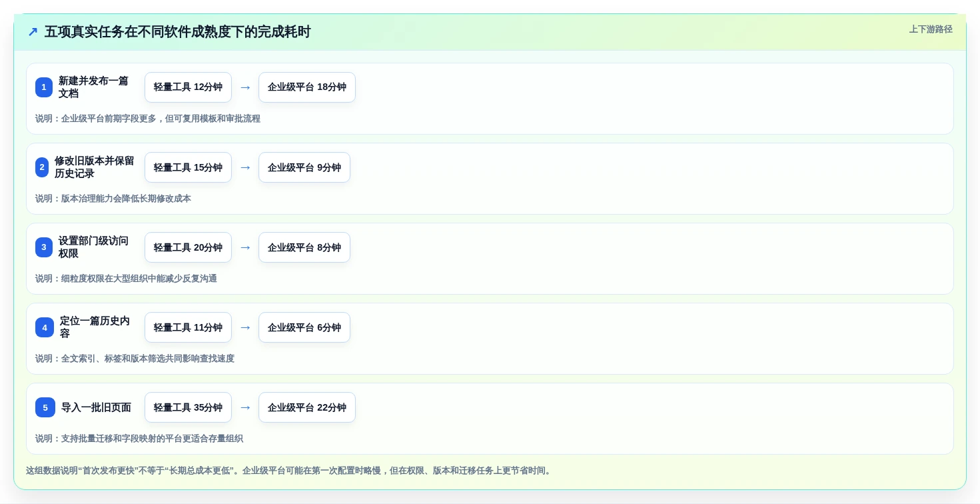Viewport: 980px width, 504px height.
Task: Click the 轻量工具 35分钟 chip
Action: click(188, 407)
